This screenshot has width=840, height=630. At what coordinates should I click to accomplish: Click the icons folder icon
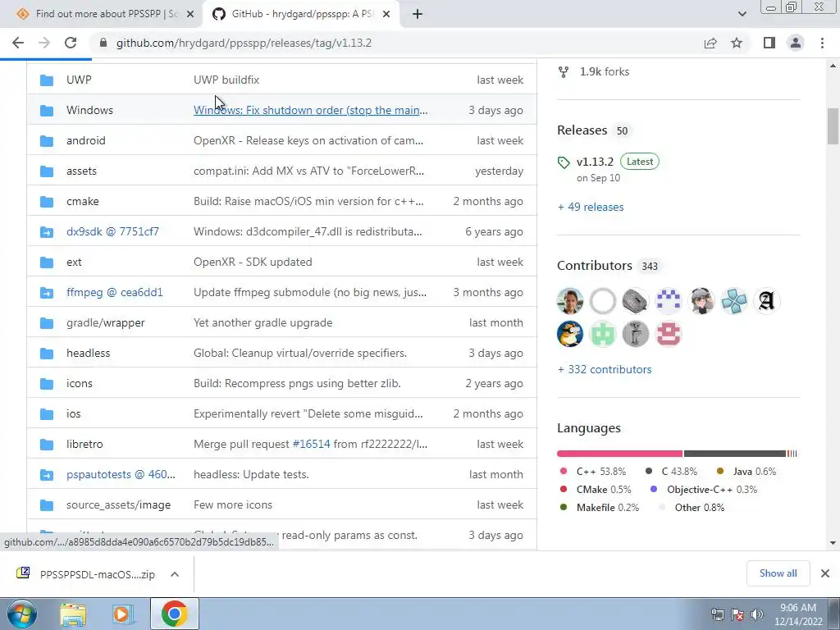pos(47,384)
